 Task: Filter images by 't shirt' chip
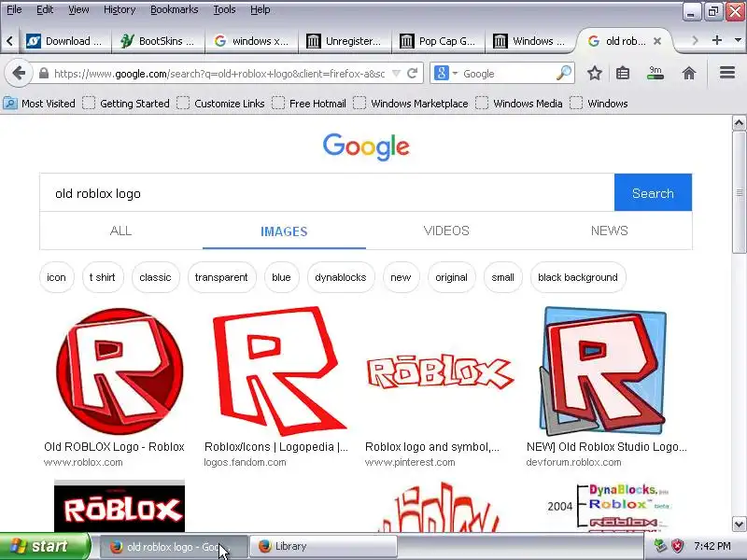click(x=103, y=277)
